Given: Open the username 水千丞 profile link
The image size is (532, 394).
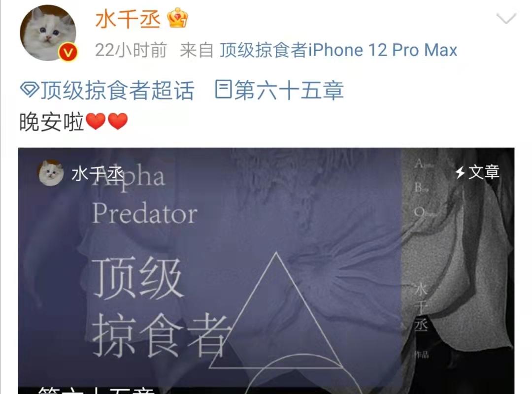Looking at the screenshot, I should (x=128, y=18).
